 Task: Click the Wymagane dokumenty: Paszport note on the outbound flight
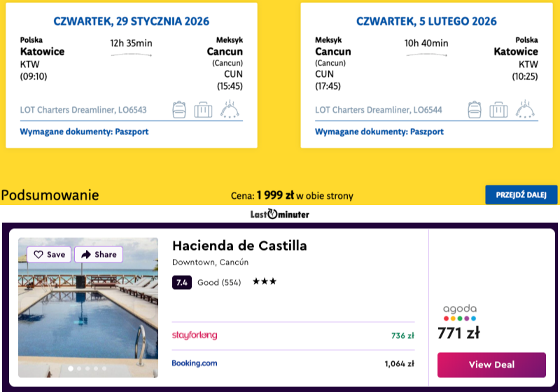click(x=84, y=132)
